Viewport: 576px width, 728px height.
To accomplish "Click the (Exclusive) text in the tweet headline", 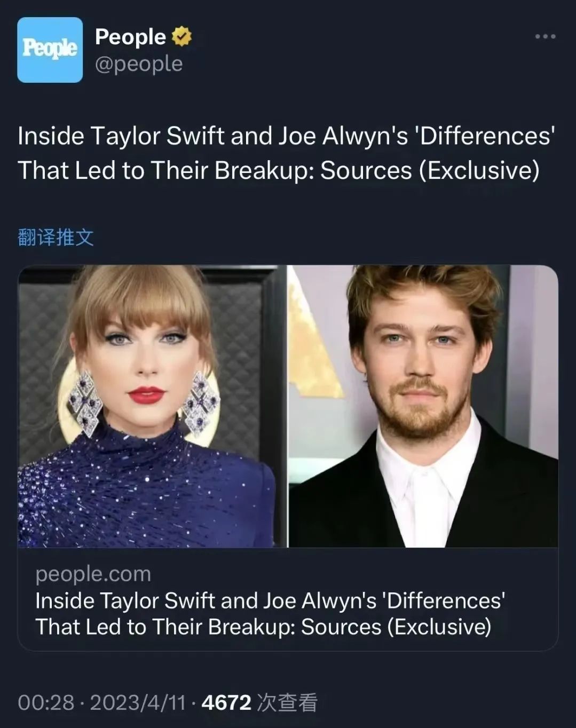I will tap(479, 171).
